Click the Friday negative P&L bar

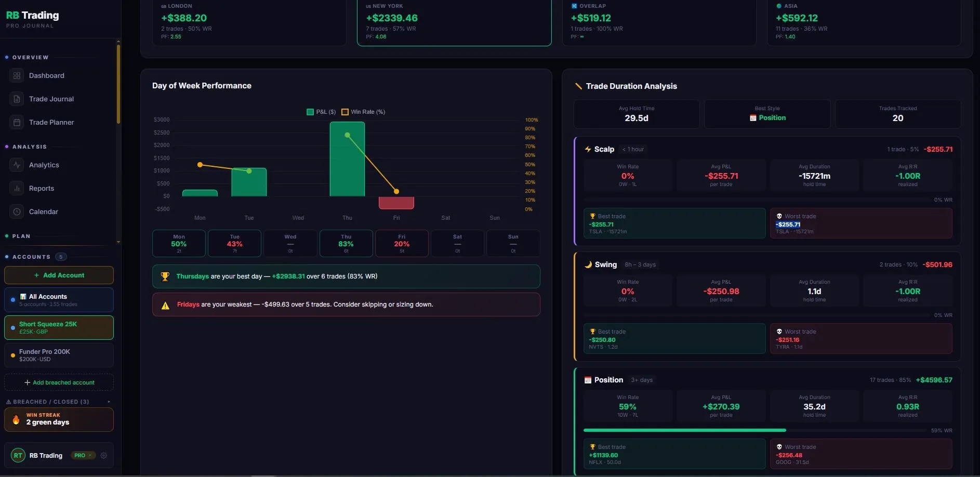pyautogui.click(x=396, y=203)
